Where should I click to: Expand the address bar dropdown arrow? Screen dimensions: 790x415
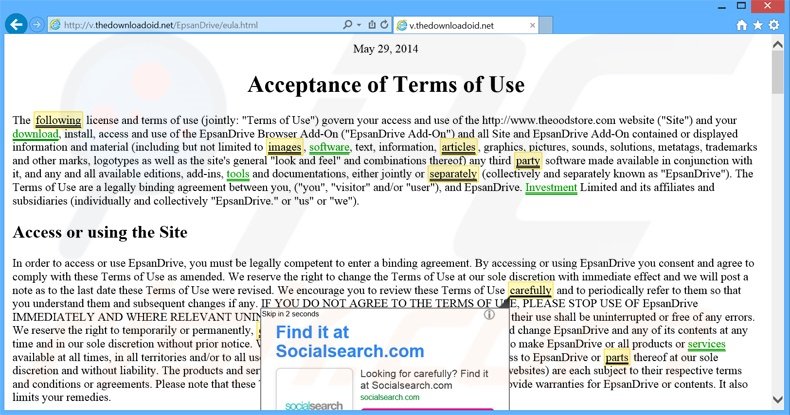coord(358,24)
